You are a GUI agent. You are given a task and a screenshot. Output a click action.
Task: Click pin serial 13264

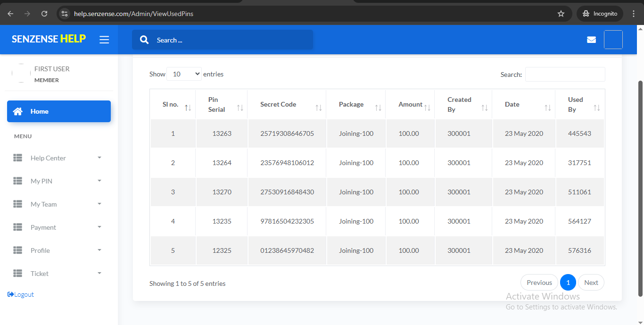(x=222, y=163)
